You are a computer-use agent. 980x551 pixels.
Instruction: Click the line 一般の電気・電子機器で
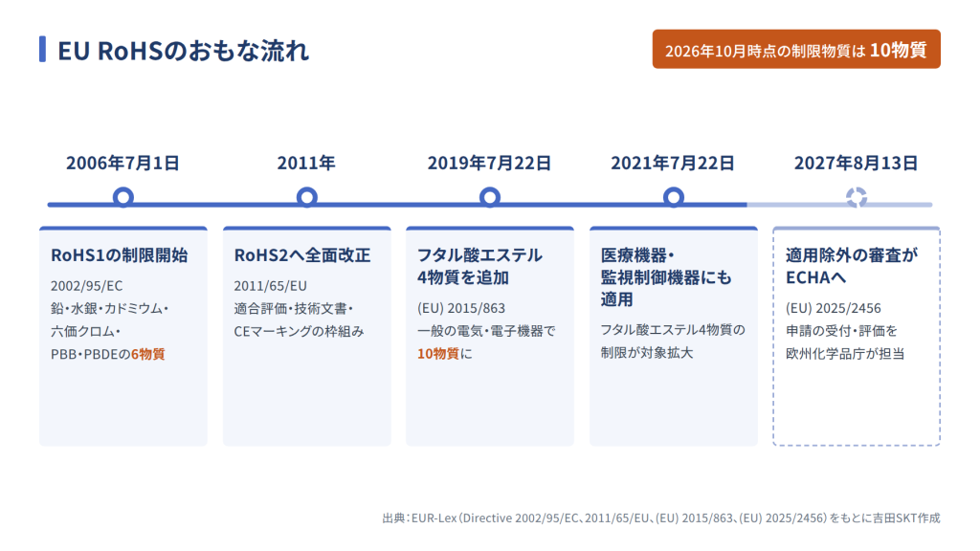pyautogui.click(x=486, y=331)
